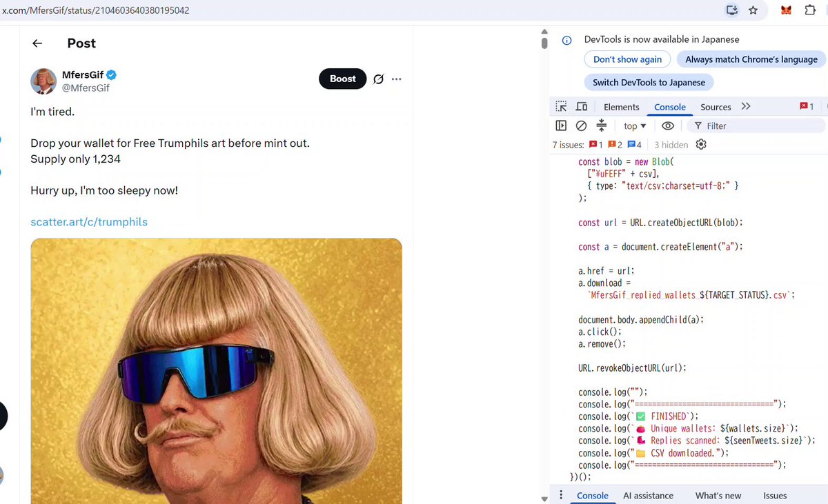Click the blue 4 info issue badge
This screenshot has height=504, width=828.
pos(635,145)
